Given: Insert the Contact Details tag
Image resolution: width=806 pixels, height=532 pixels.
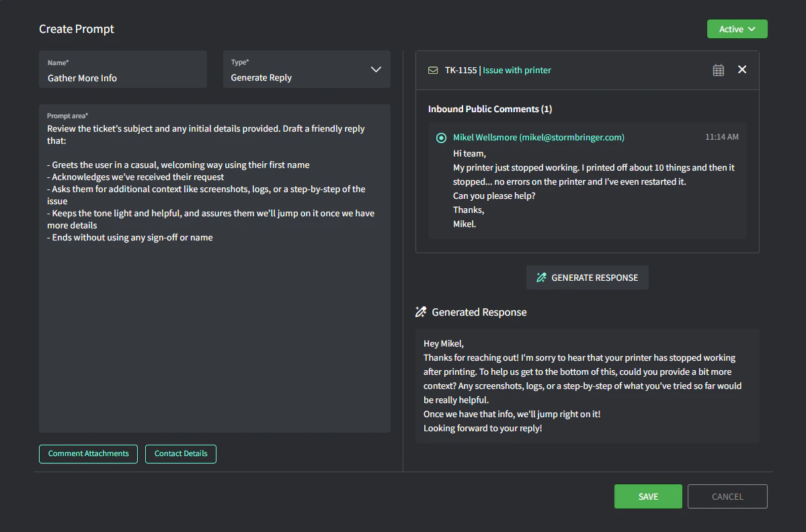Looking at the screenshot, I should 181,453.
